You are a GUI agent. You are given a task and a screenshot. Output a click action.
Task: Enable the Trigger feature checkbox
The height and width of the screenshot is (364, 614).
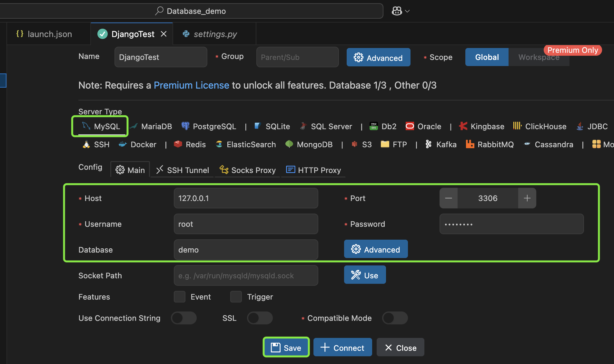[x=236, y=297]
